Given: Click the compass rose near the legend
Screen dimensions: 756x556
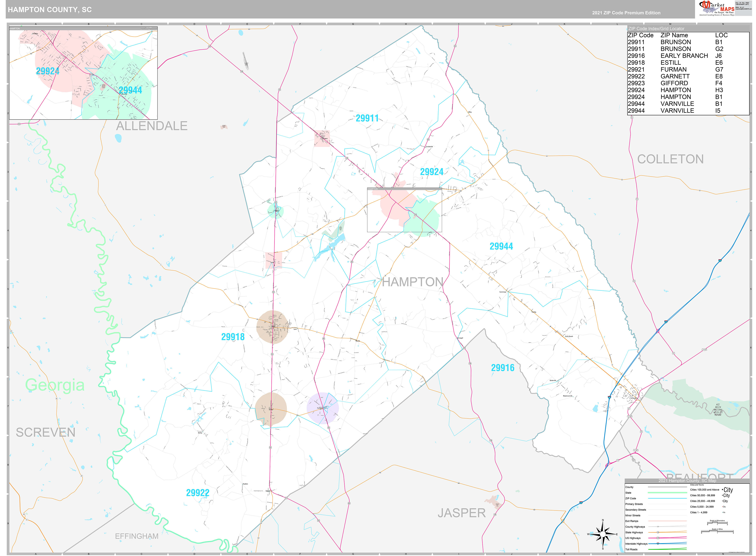Looking at the screenshot, I should (x=603, y=534).
